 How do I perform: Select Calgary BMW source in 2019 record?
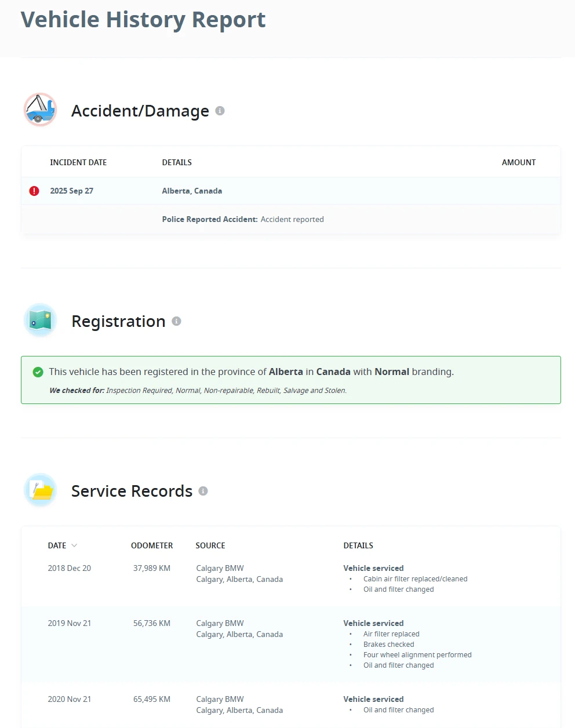click(x=220, y=623)
